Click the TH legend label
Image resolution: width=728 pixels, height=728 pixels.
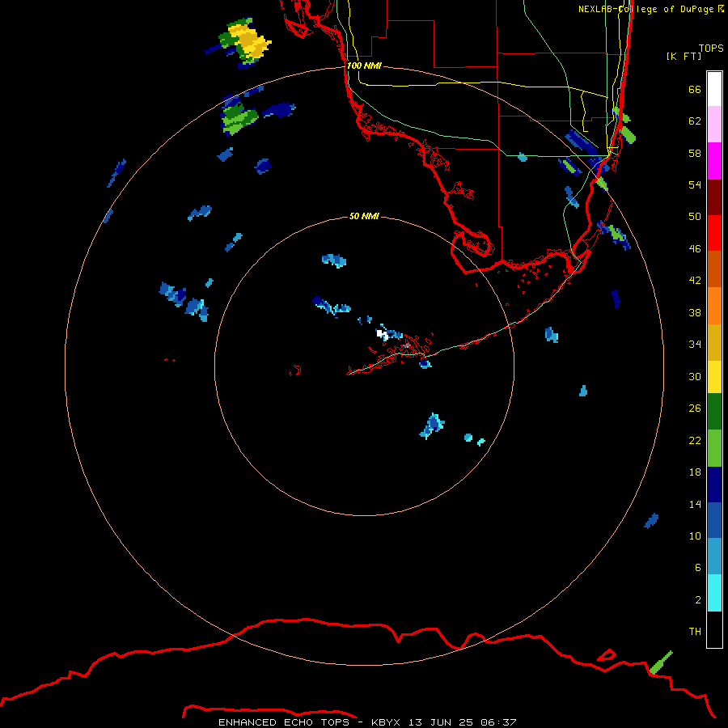695,632
